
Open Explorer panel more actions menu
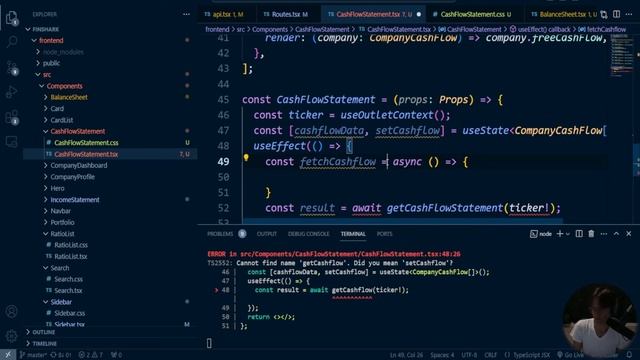(x=186, y=14)
